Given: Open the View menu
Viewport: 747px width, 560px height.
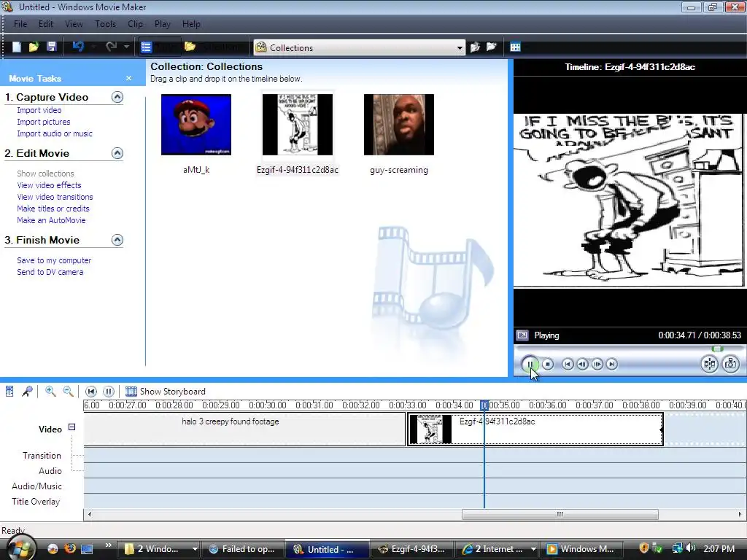Looking at the screenshot, I should tap(74, 24).
